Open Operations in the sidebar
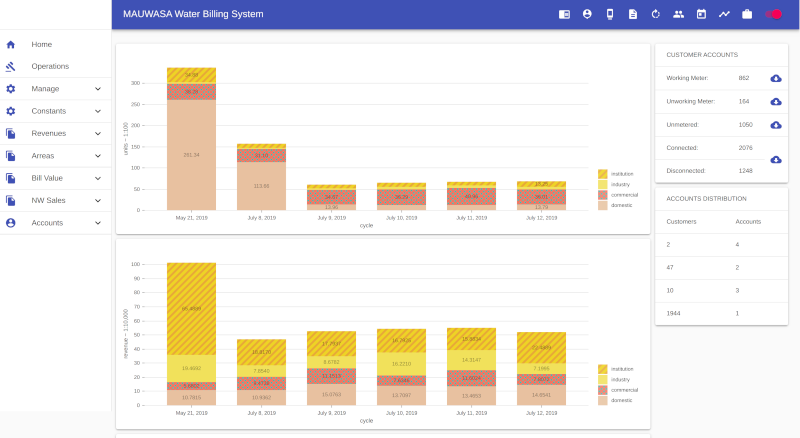 pyautogui.click(x=49, y=66)
